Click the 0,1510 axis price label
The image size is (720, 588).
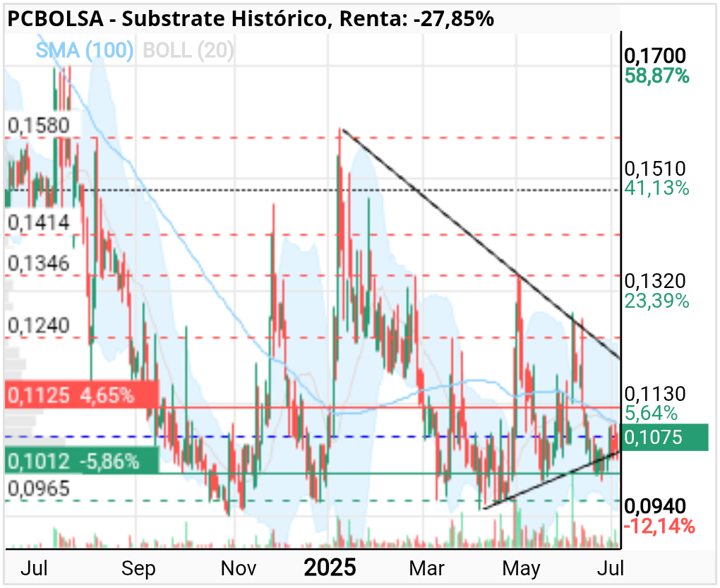[x=655, y=169]
